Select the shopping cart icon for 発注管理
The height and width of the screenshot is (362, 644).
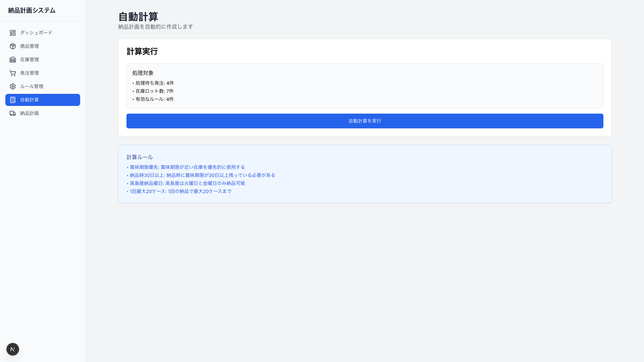click(13, 73)
